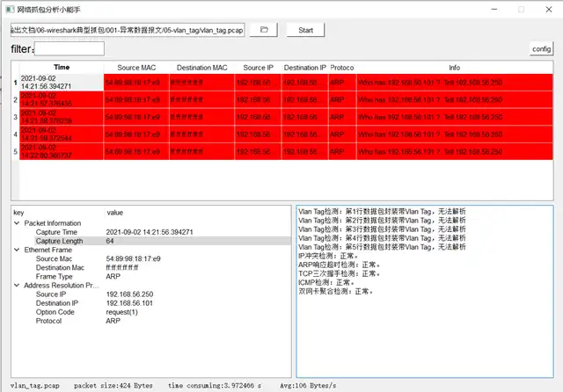Select the Capture Length tree item
563x392 pixels.
(60, 241)
